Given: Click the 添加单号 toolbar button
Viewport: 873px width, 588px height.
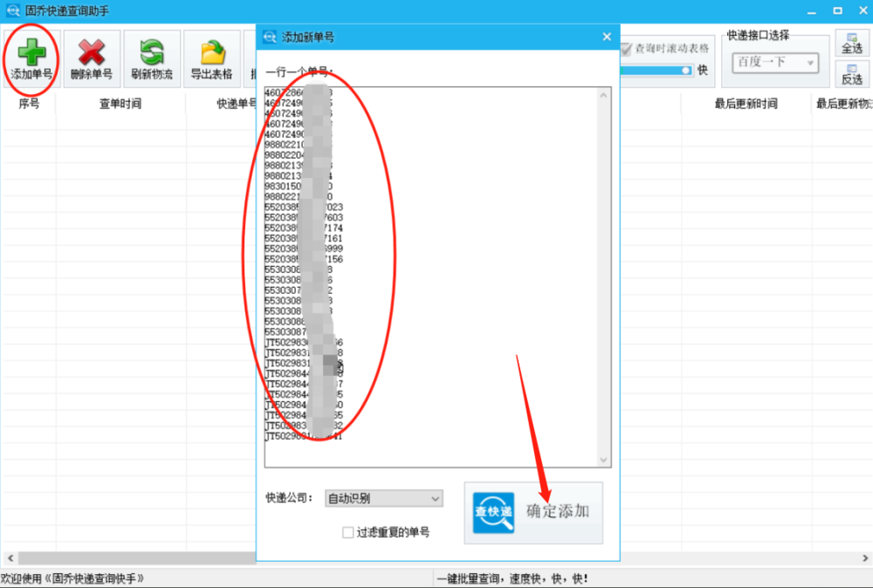Looking at the screenshot, I should 31,59.
